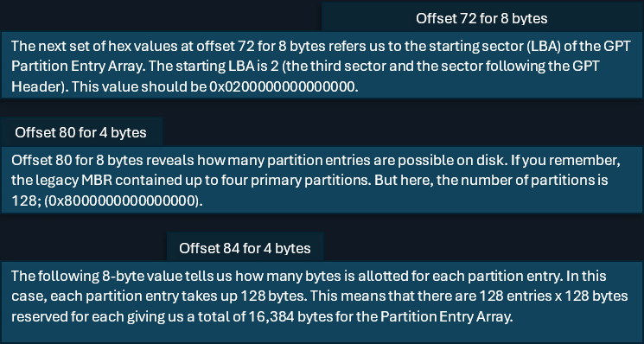Select the "Offset 72 for 8 bytes" heading

pos(481,18)
